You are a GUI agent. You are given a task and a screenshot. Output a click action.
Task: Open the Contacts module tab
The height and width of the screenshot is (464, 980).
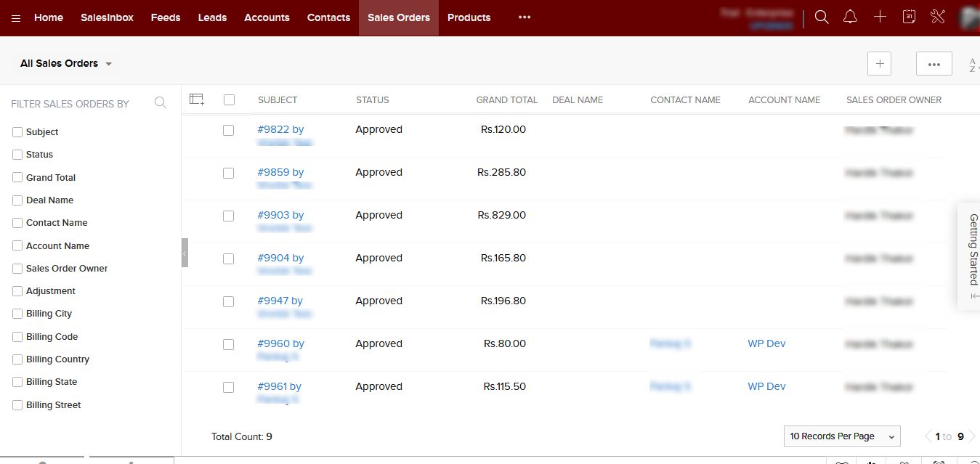pyautogui.click(x=328, y=17)
